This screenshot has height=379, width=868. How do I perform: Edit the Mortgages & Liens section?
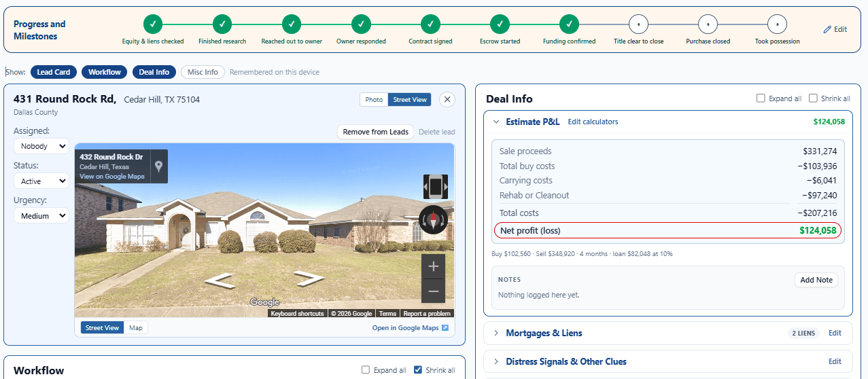(835, 333)
